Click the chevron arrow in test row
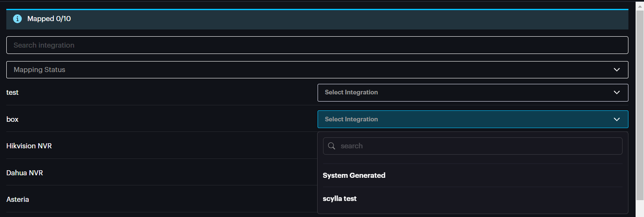Screen dimensions: 644x217 [x=617, y=92]
